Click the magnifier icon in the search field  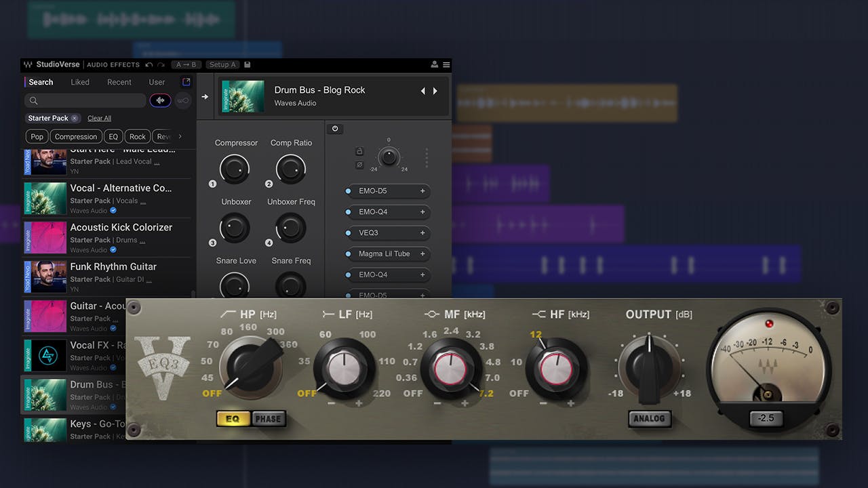click(33, 101)
